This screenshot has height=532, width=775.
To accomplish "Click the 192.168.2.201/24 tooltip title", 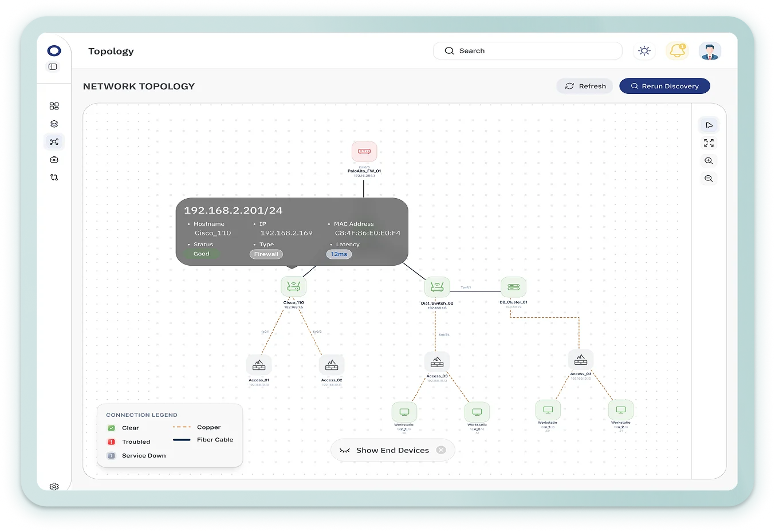I will 233,210.
